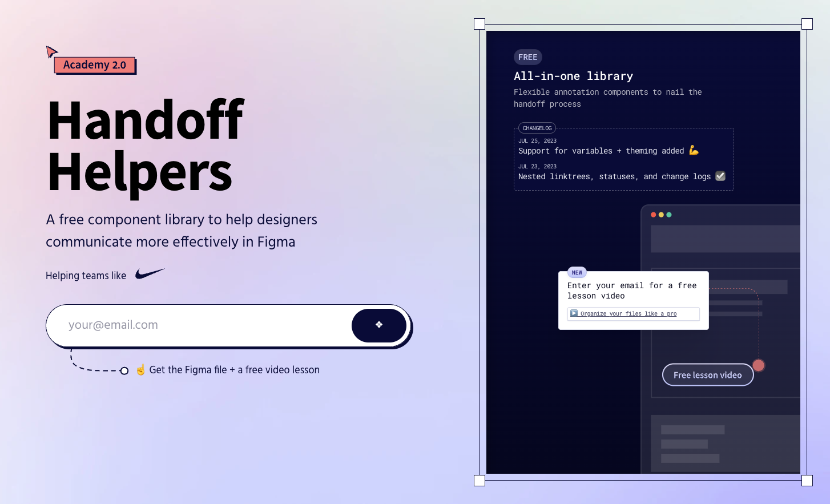Toggle the checkmark beside Nested linktrees entry
The image size is (830, 504).
tap(720, 176)
